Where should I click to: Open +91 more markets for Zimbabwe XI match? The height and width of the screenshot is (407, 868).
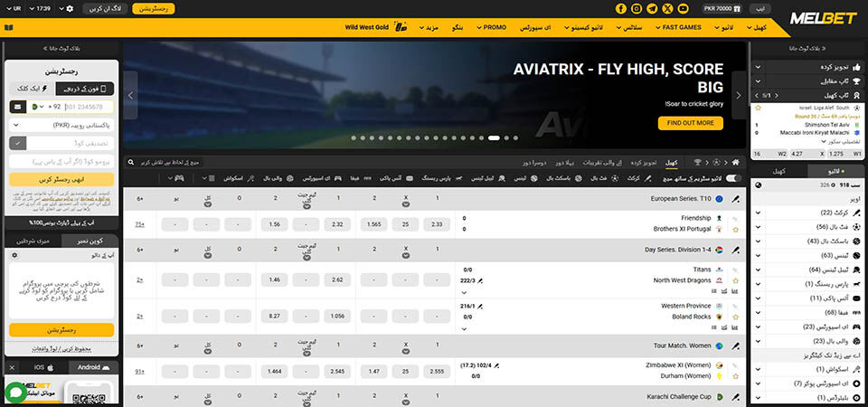(x=139, y=371)
